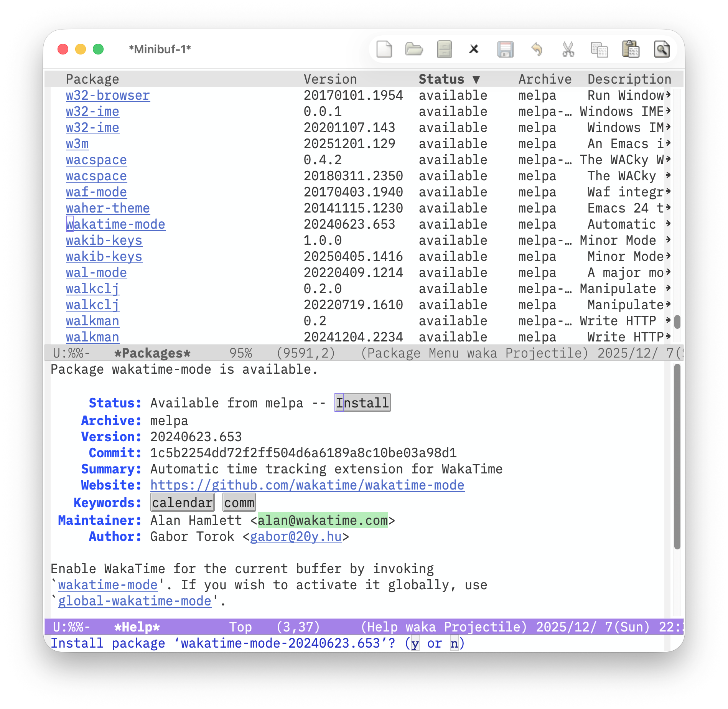Click the (Package Menu waka Projectile) mode text
Viewport: 728px width, 709px height.
click(474, 353)
